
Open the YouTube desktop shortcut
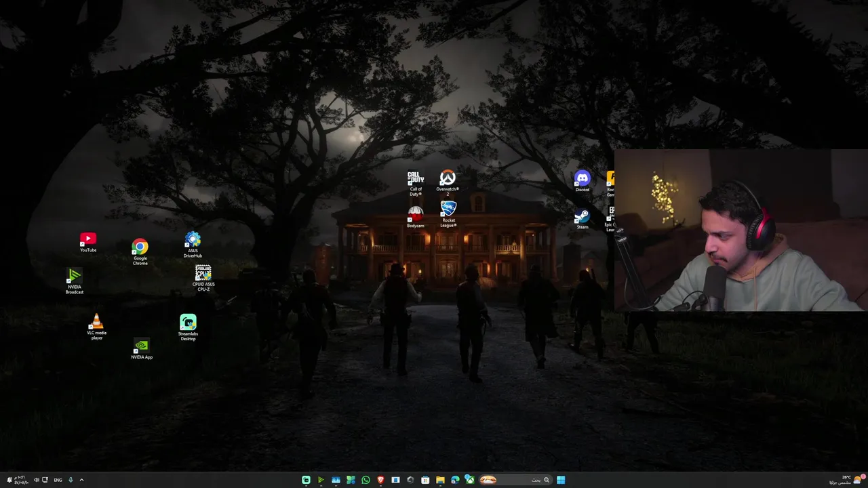88,243
